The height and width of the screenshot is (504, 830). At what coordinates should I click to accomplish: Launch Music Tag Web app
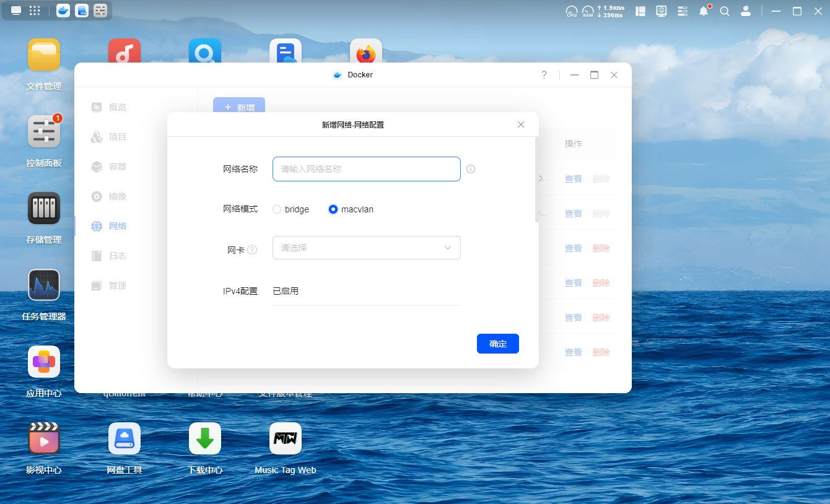[286, 439]
